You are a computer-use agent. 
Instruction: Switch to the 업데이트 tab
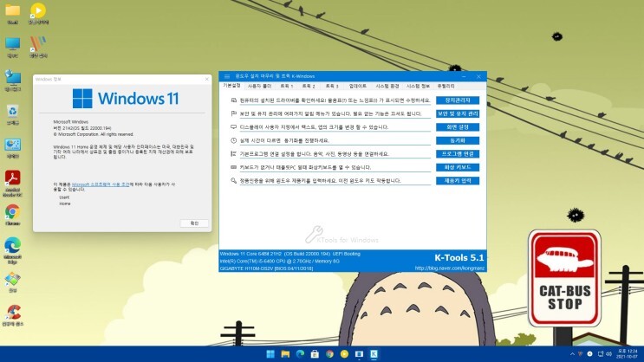click(358, 87)
